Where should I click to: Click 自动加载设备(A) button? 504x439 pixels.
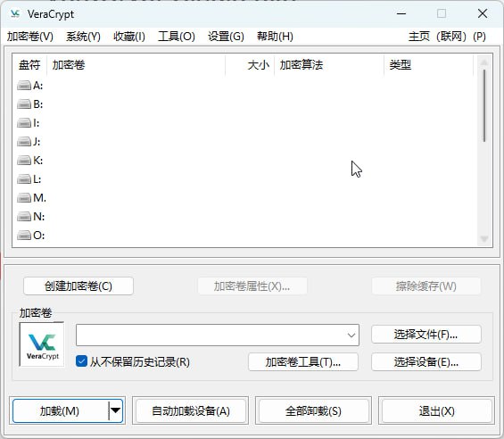(191, 410)
